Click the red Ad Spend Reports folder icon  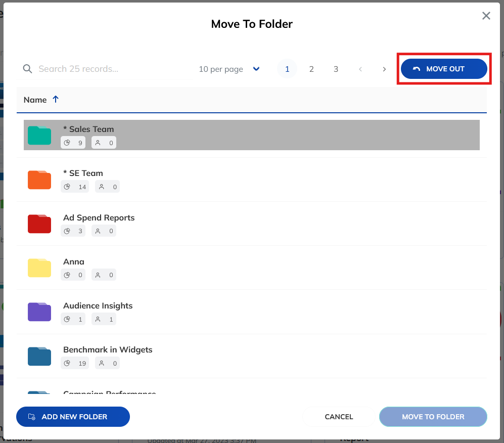(39, 224)
